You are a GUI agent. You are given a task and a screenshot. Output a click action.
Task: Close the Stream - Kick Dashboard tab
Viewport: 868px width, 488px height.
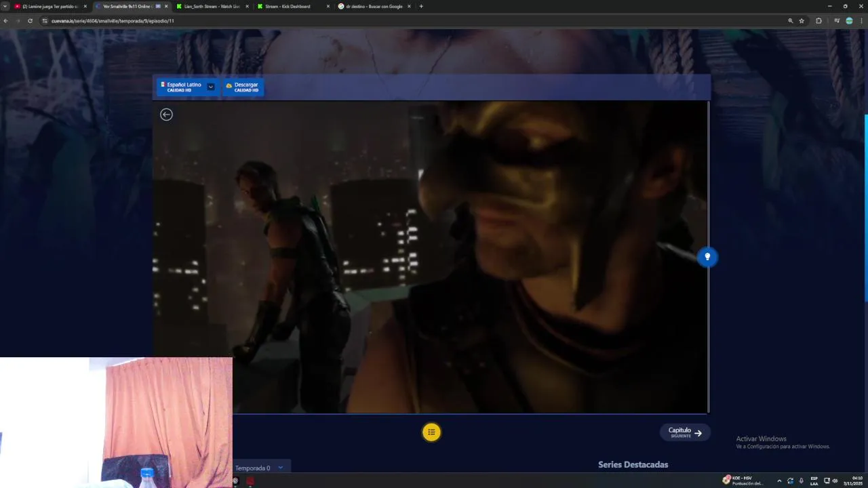click(328, 6)
